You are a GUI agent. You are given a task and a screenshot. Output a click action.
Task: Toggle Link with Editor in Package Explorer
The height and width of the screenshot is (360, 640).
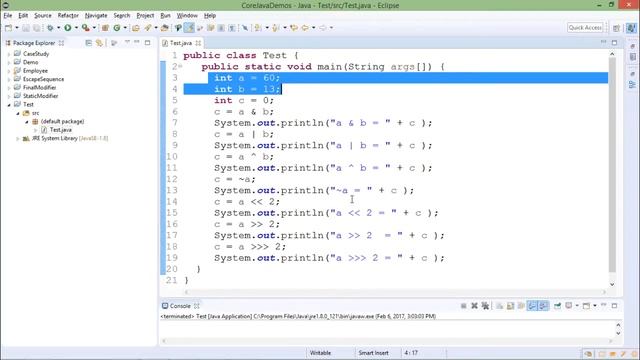point(99,43)
